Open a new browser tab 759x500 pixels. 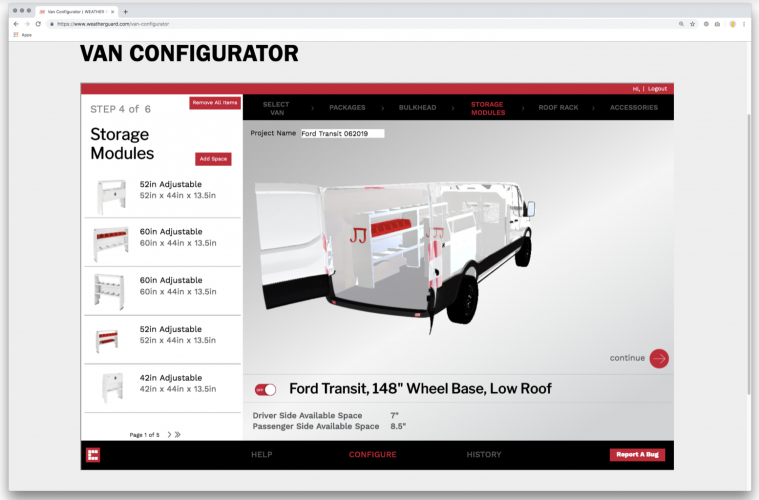pos(125,11)
